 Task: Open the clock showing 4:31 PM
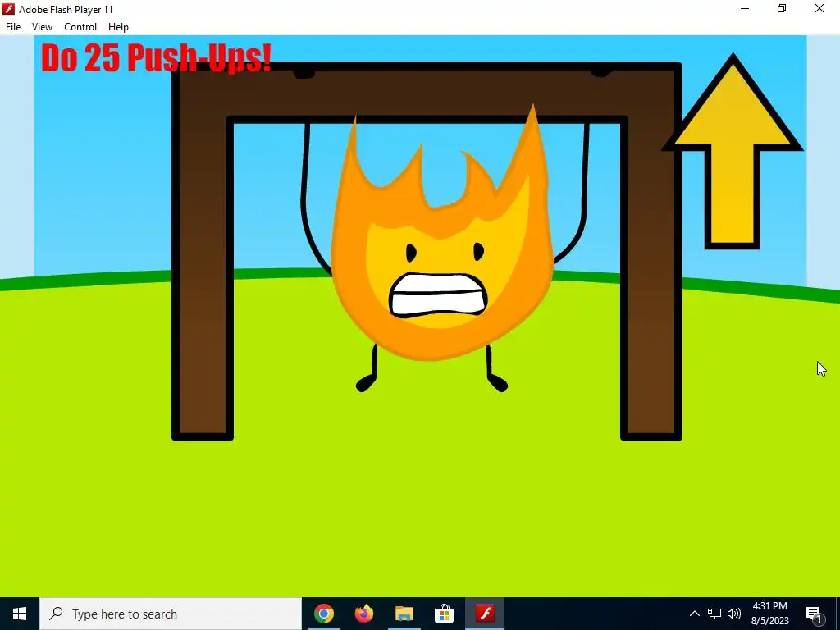click(769, 614)
